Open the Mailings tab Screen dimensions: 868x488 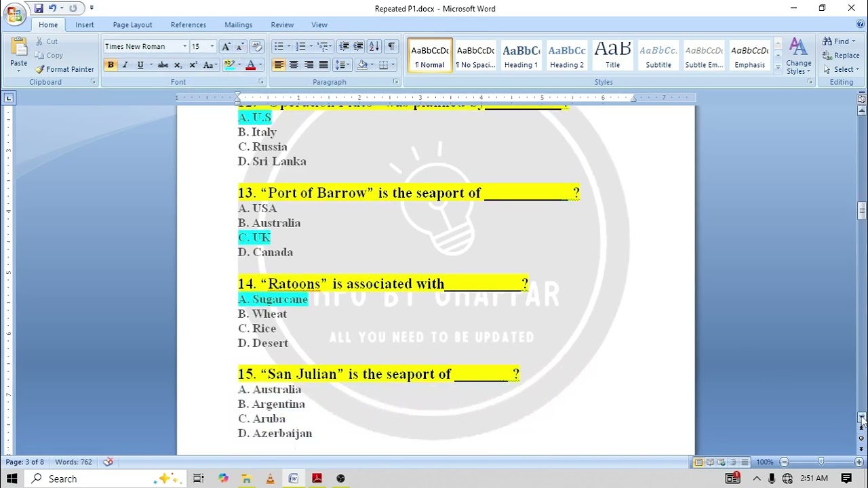pos(238,24)
